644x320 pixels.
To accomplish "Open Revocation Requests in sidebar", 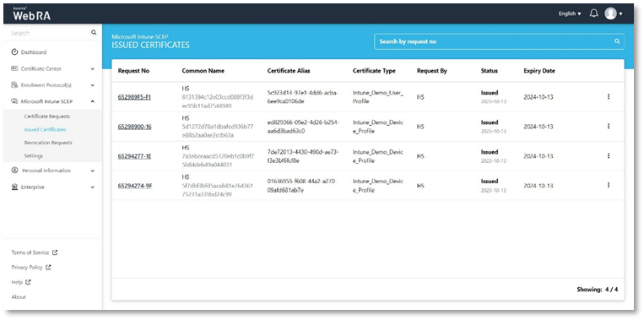I will point(47,143).
